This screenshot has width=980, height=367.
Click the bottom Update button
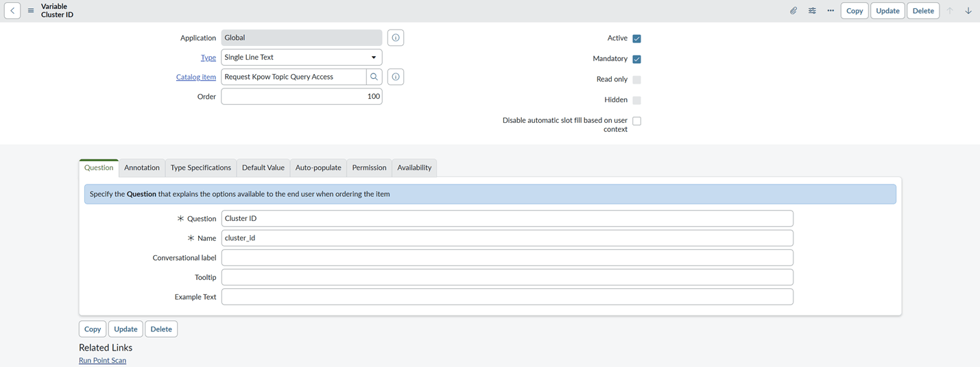[x=126, y=329]
